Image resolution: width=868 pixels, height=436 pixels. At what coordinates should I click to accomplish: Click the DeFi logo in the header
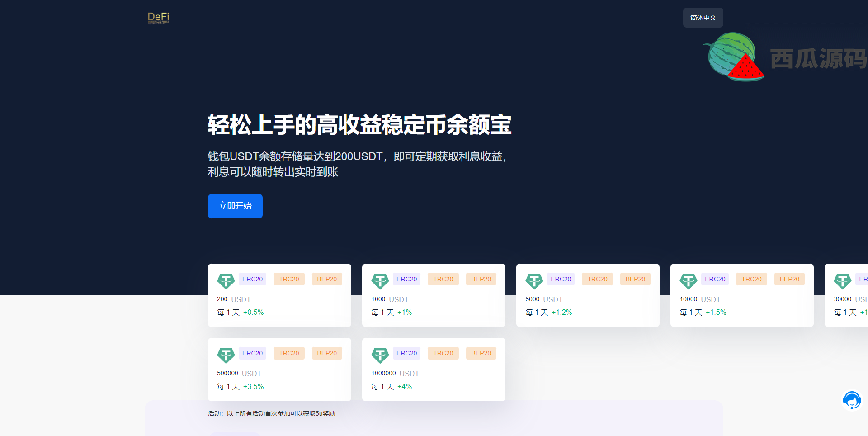point(158,18)
